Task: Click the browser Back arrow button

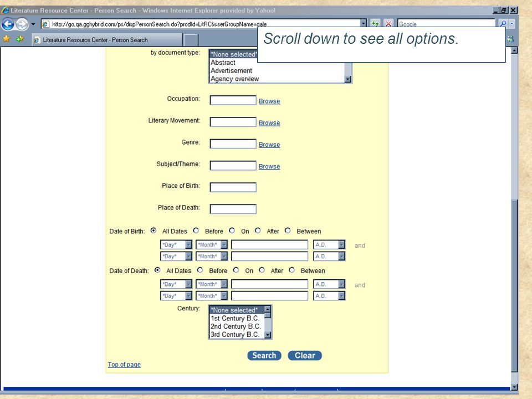Action: click(8, 24)
